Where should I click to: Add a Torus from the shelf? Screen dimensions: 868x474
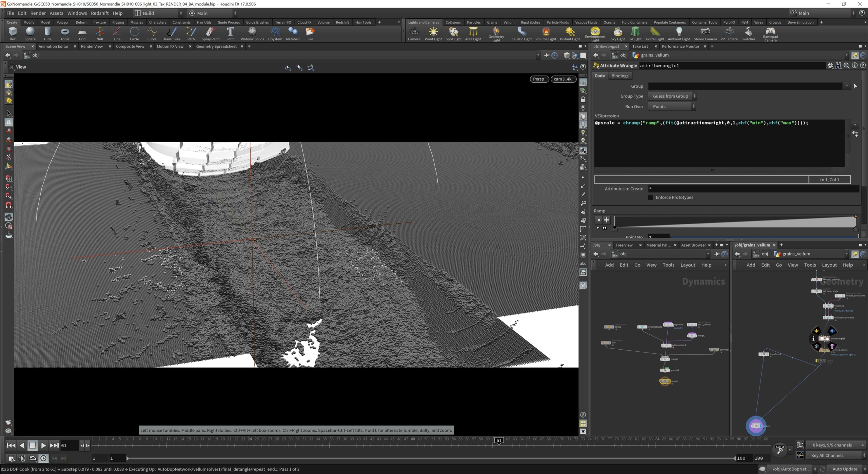65,34
